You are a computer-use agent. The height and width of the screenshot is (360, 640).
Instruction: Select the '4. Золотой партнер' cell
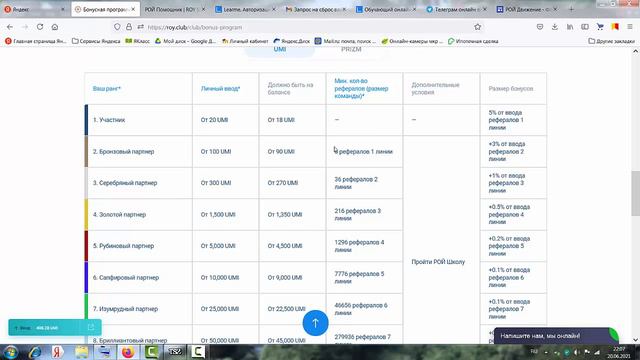pyautogui.click(x=139, y=214)
